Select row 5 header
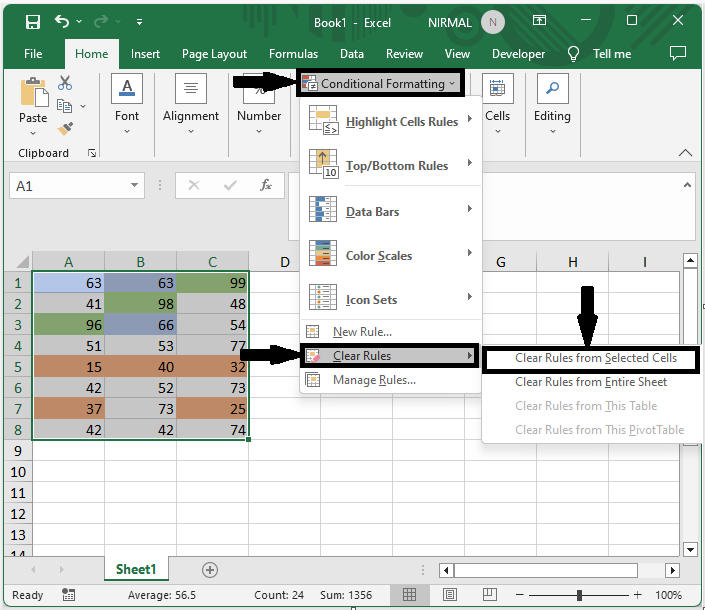Image resolution: width=705 pixels, height=610 pixels. (x=18, y=367)
